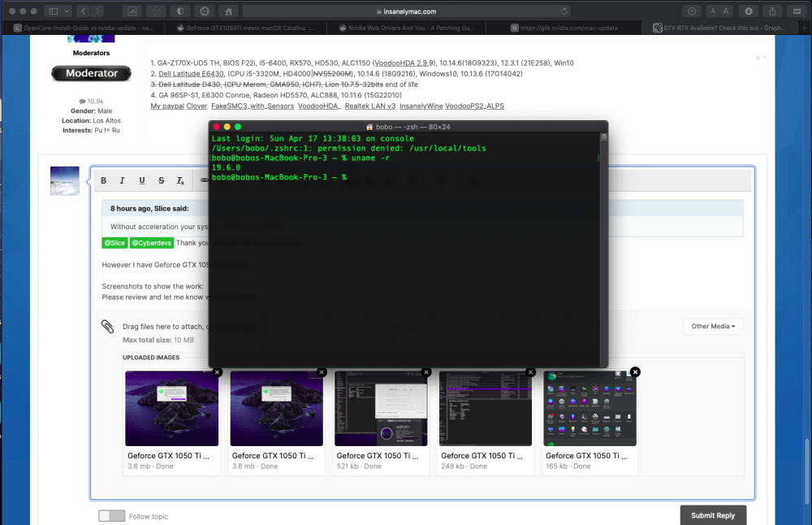812x525 pixels.
Task: Click the post options dropdown at top right
Action: click(x=761, y=58)
